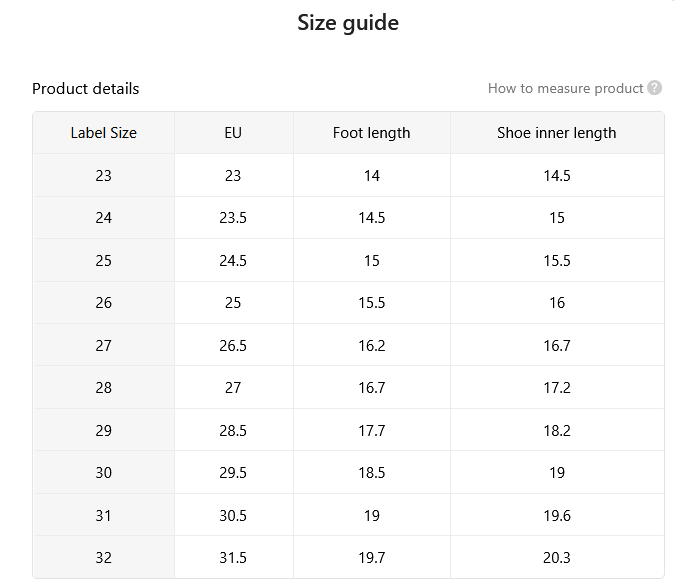Click shoe inner length 17.2 cell
This screenshot has height=588, width=678.
556,387
